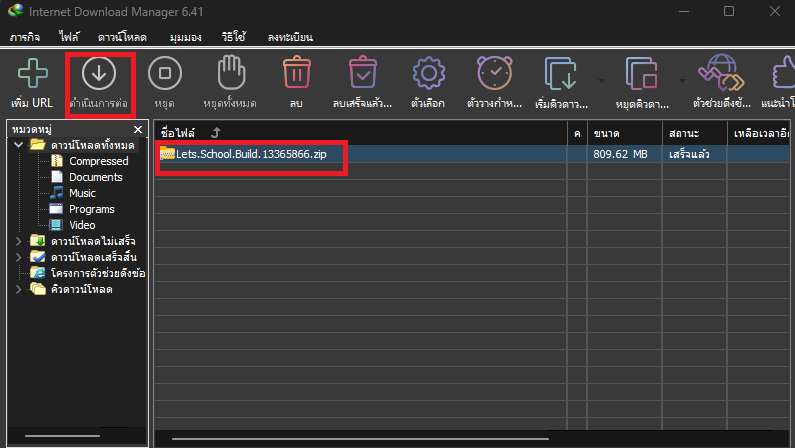Collapse the ดาวน์โหลดทั้งหมด tree node

click(19, 145)
